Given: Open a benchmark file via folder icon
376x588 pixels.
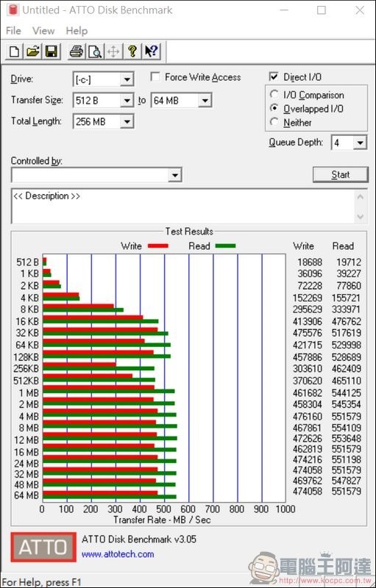Looking at the screenshot, I should (x=32, y=51).
